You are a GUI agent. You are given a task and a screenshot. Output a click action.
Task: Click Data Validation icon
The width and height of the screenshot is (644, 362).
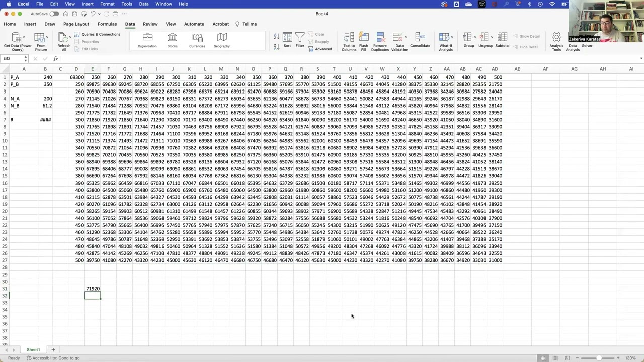point(397,38)
